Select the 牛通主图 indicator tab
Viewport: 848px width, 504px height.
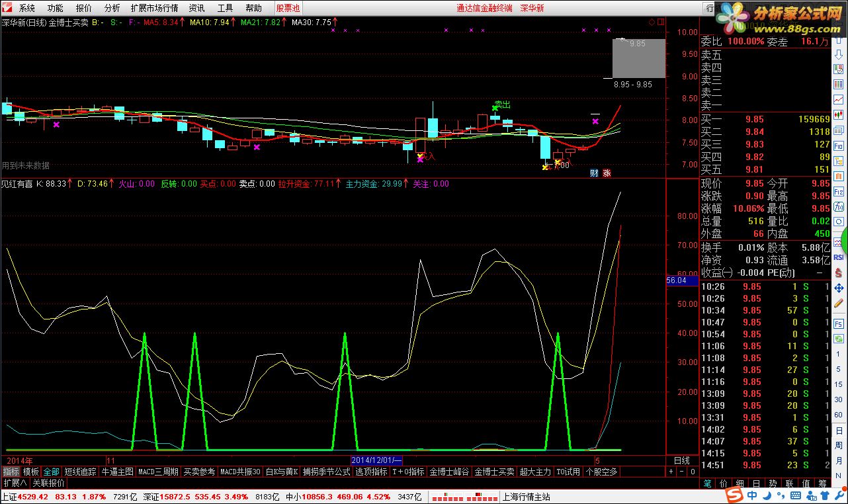118,472
